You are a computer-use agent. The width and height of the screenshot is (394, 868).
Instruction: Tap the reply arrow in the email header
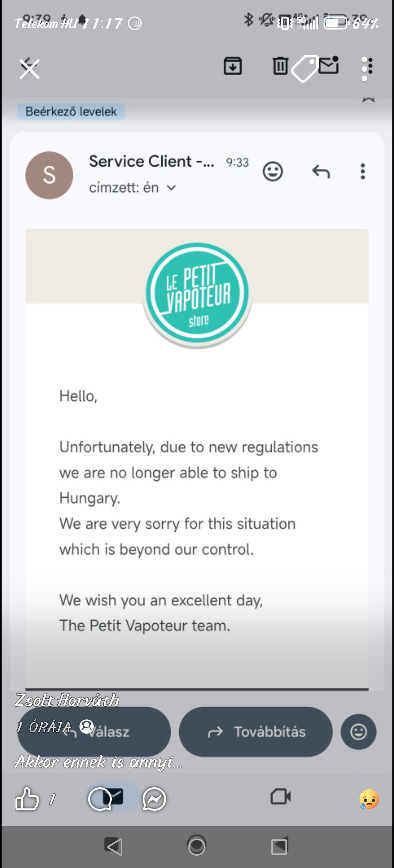tap(321, 172)
